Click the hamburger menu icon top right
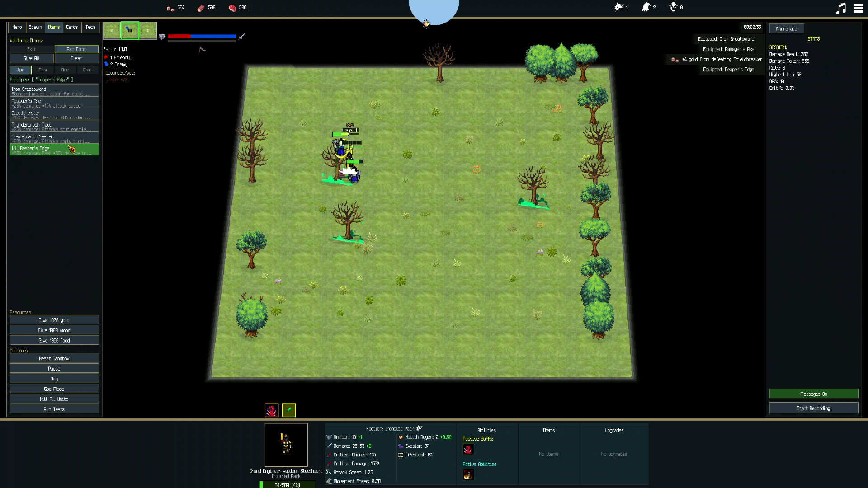The image size is (868, 488). (x=858, y=8)
